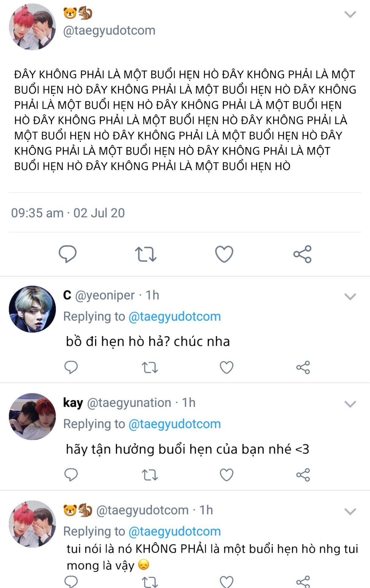Open the chevron menu on kay's reply

[x=350, y=404]
